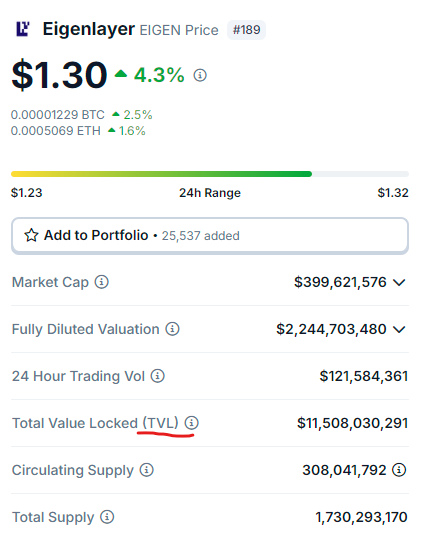
Task: Expand the Fully Diluted Valuation chevron
Action: coord(399,329)
